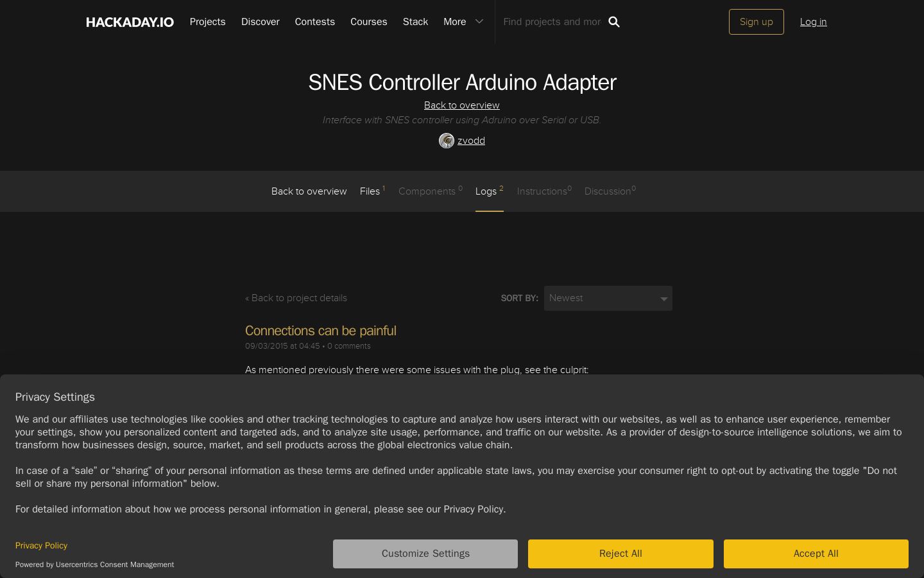The image size is (924, 578).
Task: Select the Logs tab
Action: 489,191
